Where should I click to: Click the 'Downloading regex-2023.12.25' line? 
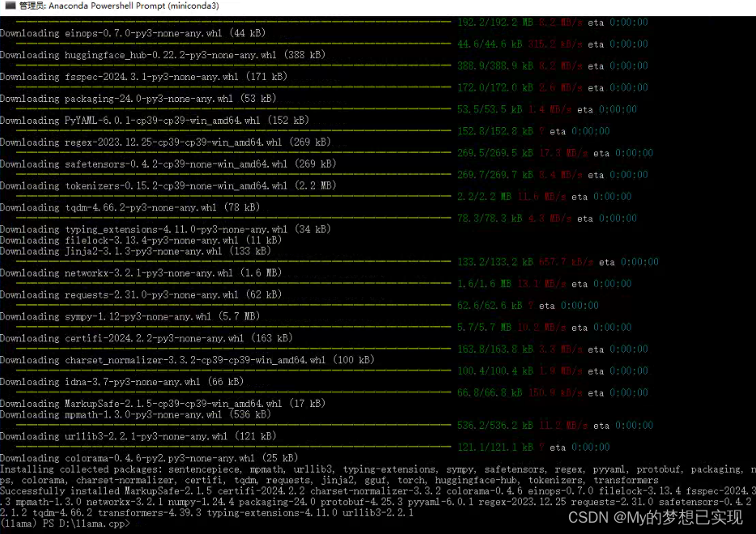coord(165,142)
